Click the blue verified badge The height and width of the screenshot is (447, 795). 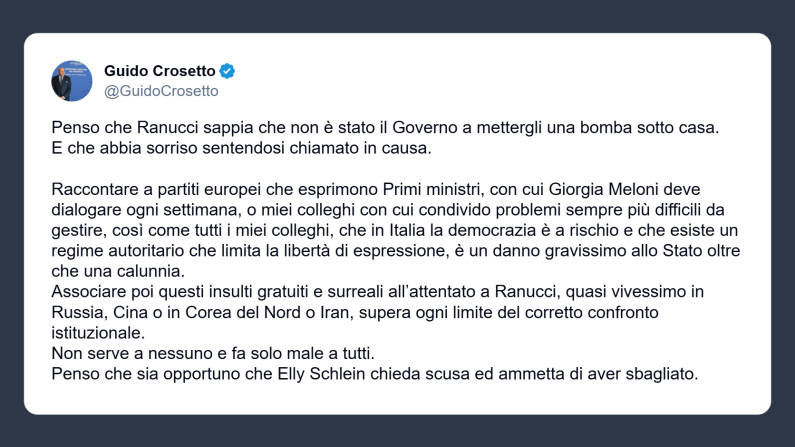tap(228, 71)
